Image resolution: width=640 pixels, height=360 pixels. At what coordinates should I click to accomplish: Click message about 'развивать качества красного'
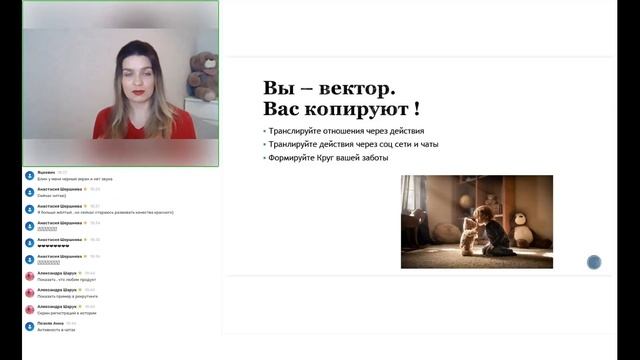click(x=105, y=213)
